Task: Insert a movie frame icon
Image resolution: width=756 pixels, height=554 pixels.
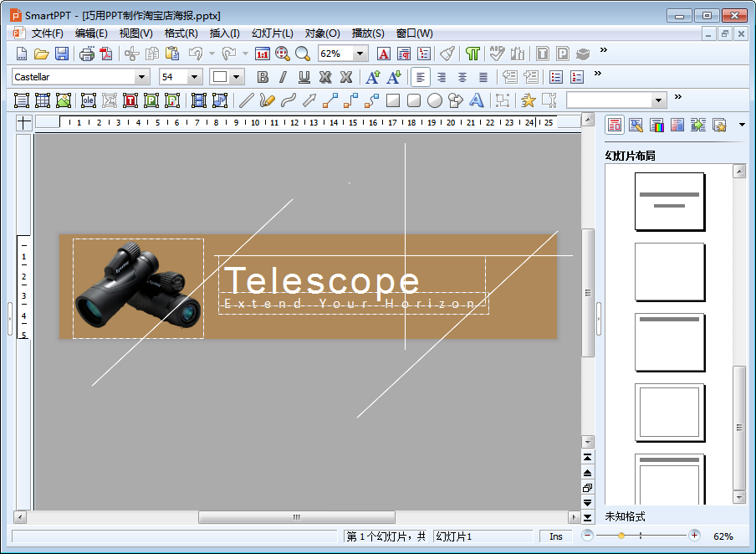Action: pyautogui.click(x=199, y=100)
